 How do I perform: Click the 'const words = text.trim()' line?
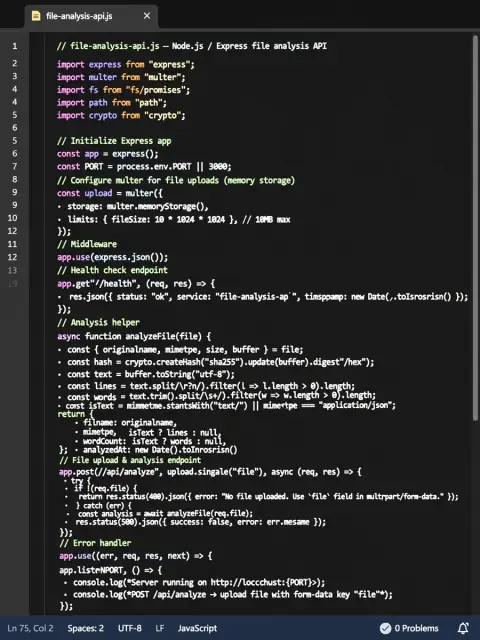tap(221, 396)
